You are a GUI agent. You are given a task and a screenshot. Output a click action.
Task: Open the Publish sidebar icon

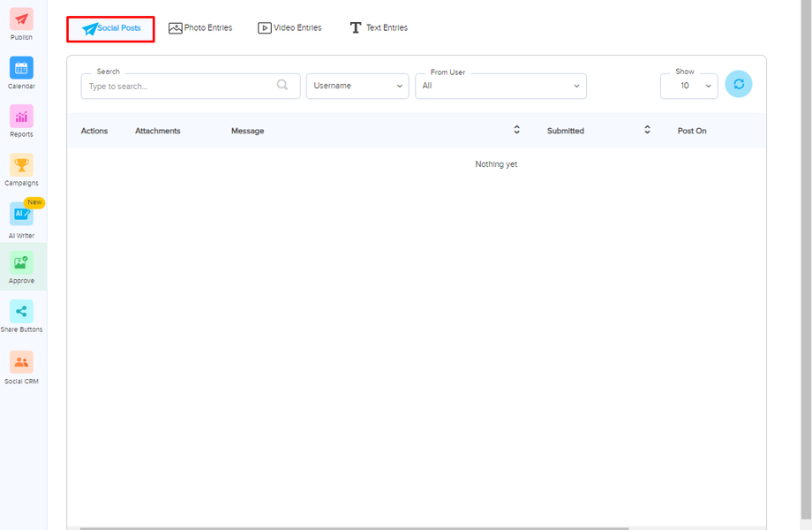pos(21,19)
